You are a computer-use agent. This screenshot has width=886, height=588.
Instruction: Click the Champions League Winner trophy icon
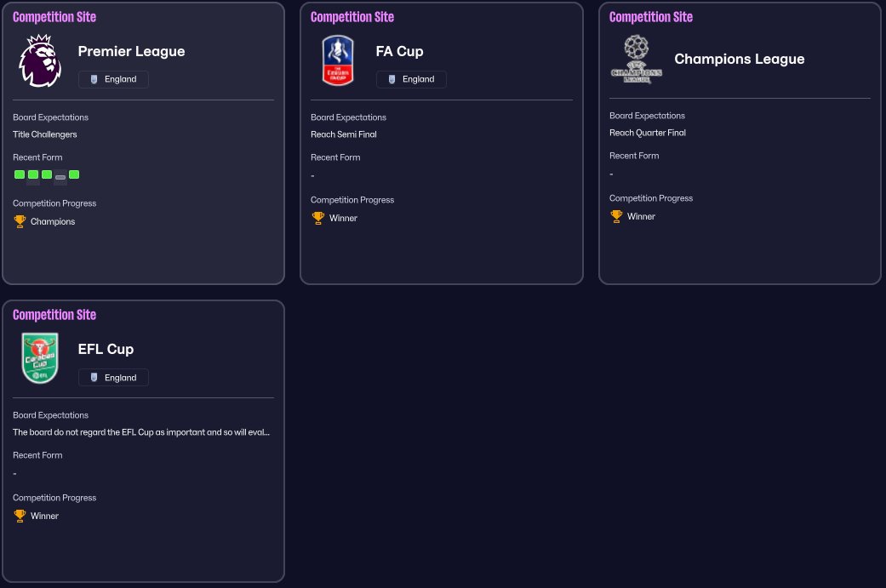point(616,216)
